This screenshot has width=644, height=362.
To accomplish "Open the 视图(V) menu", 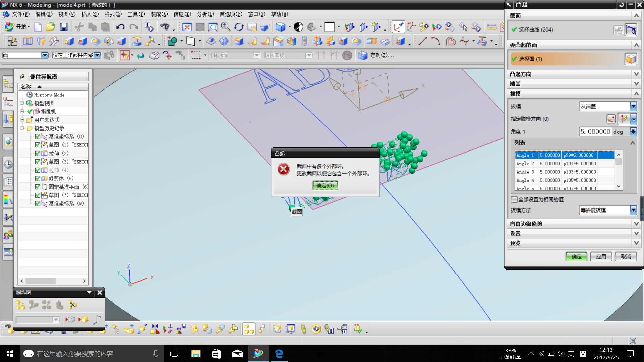I will click(x=67, y=14).
